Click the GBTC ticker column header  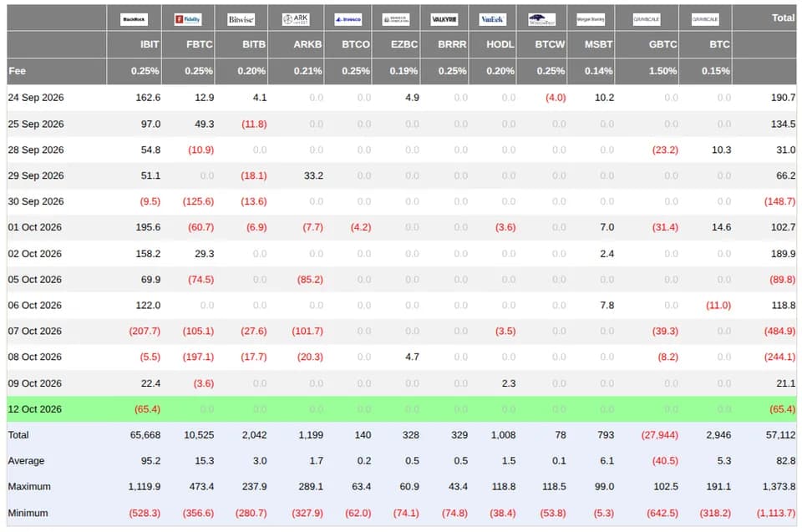(662, 44)
